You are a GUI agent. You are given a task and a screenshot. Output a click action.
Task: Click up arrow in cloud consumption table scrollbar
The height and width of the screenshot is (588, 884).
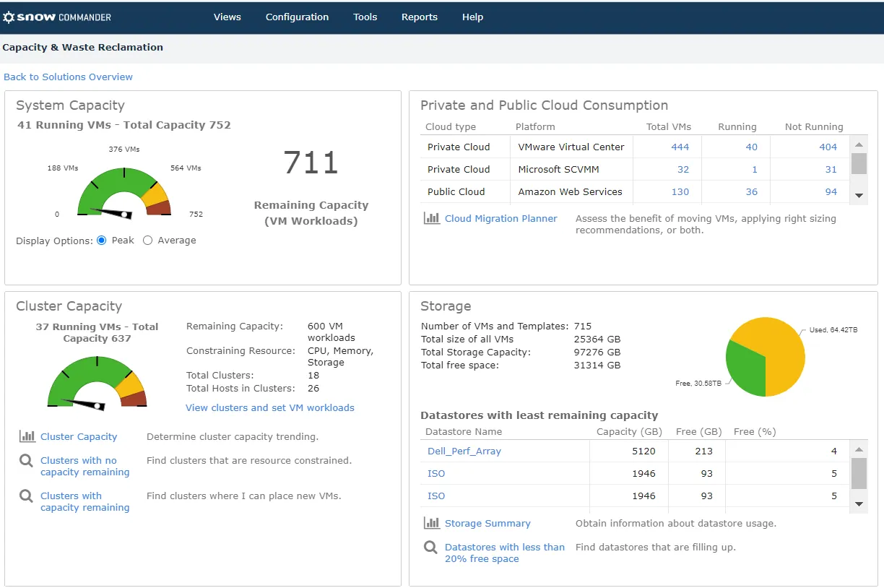(x=859, y=143)
